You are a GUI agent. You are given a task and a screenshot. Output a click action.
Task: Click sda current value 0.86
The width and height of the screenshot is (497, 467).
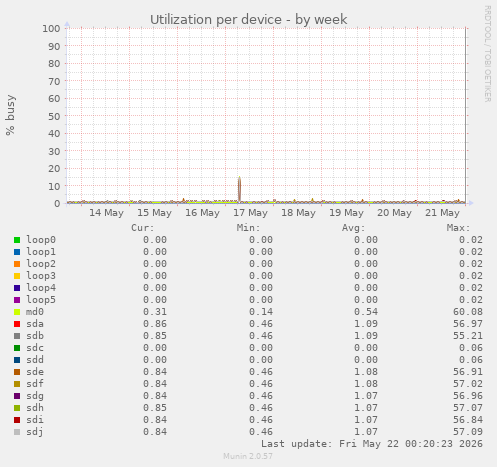(155, 324)
